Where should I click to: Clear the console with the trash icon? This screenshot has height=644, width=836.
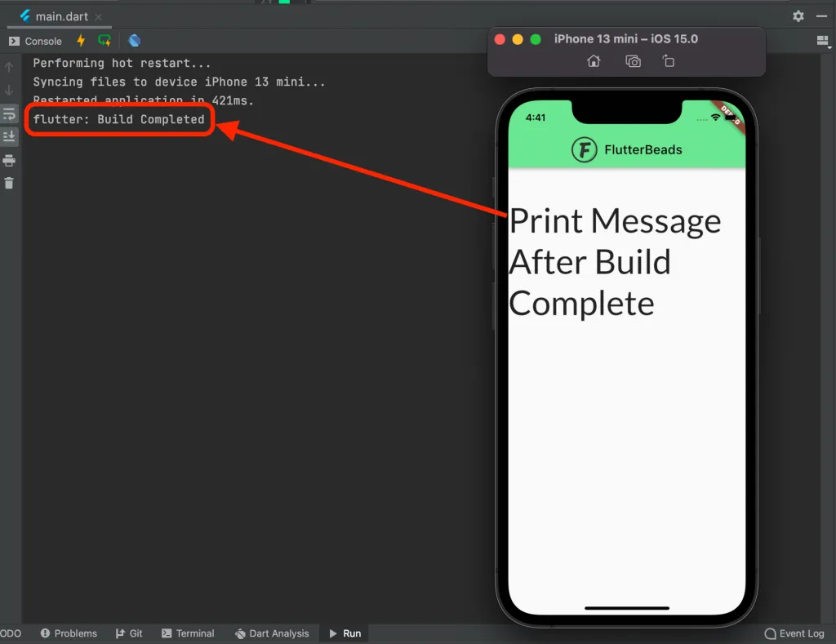10,183
